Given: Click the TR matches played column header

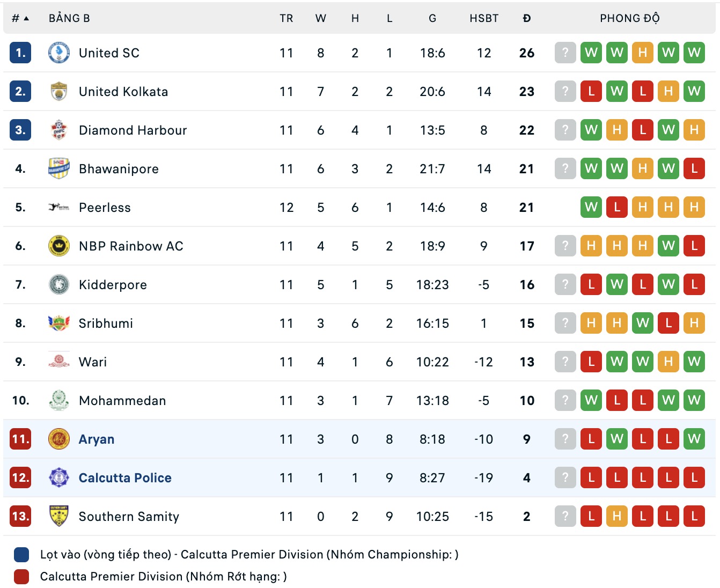Looking at the screenshot, I should (286, 18).
